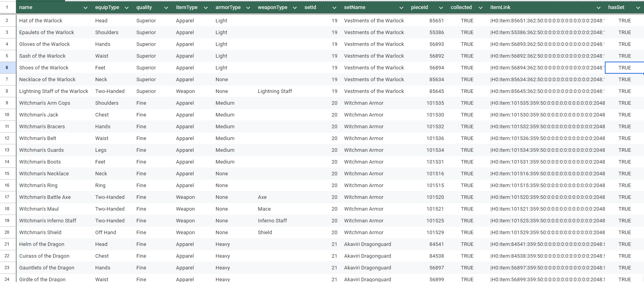The height and width of the screenshot is (282, 644).
Task: Expand the itemLink column filter
Action: tap(599, 8)
